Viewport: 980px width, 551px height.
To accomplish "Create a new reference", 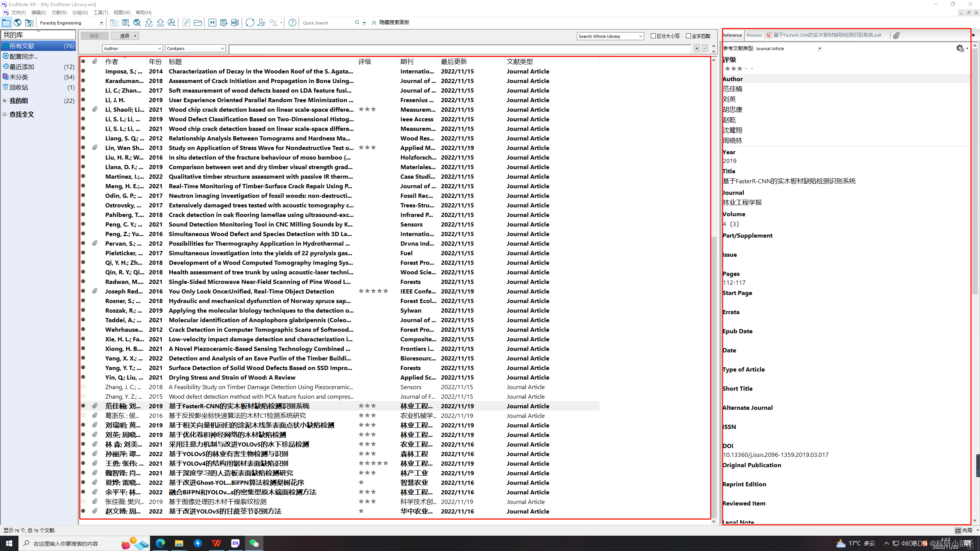I will tap(125, 23).
